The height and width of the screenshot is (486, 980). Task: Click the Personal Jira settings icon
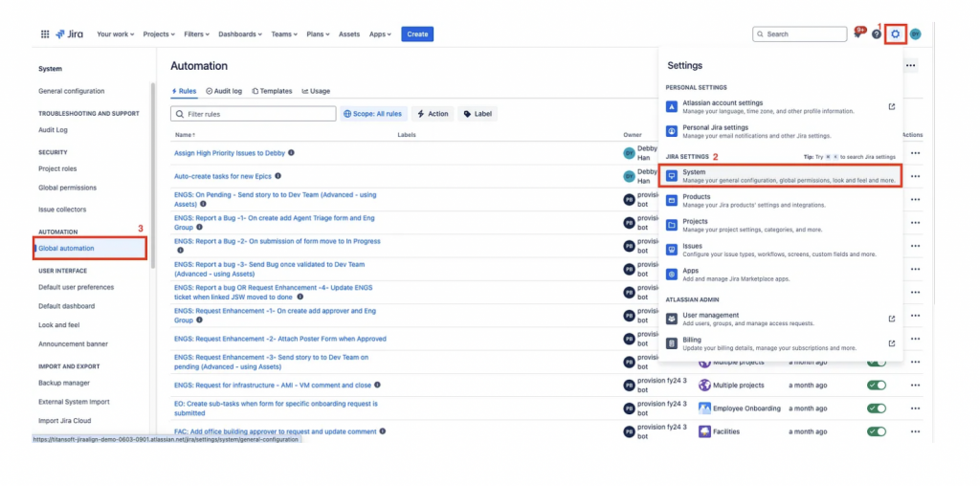(x=671, y=131)
